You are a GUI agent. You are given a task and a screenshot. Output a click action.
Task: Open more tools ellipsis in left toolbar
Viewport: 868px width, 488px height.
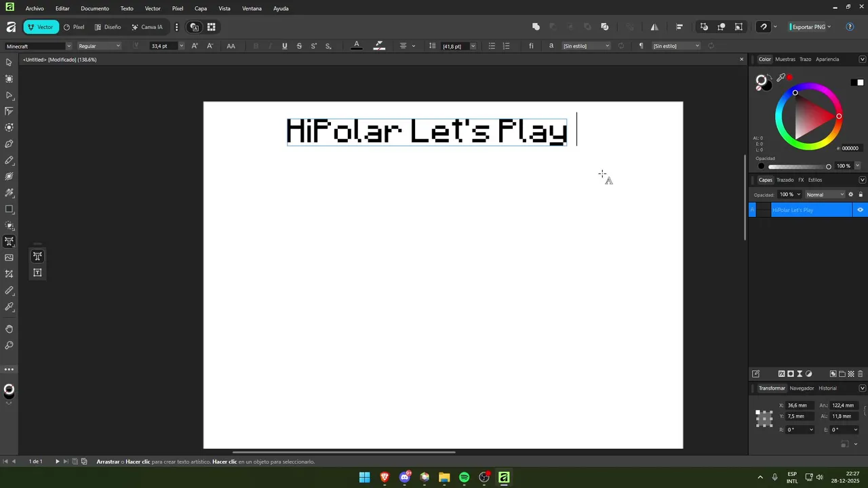click(x=9, y=369)
